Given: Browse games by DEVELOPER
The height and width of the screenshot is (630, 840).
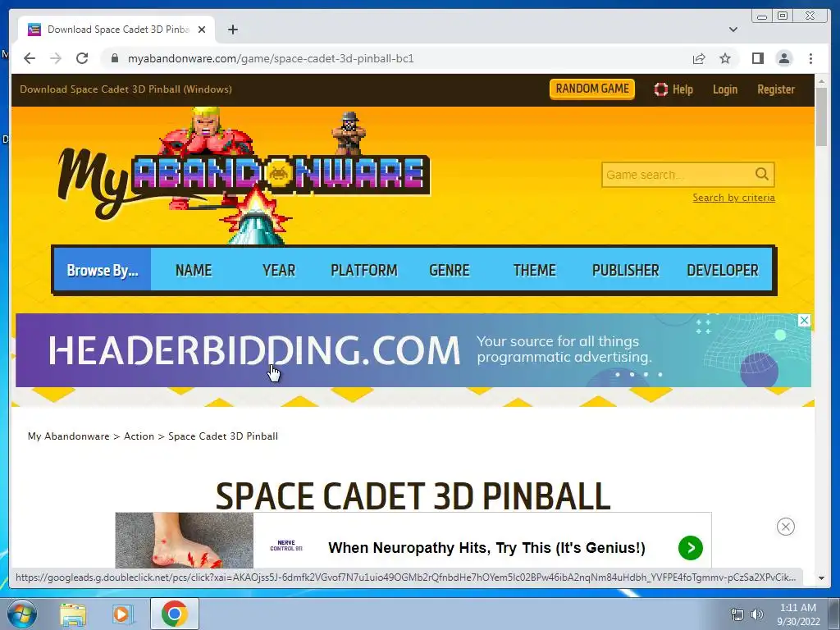Looking at the screenshot, I should pyautogui.click(x=722, y=270).
